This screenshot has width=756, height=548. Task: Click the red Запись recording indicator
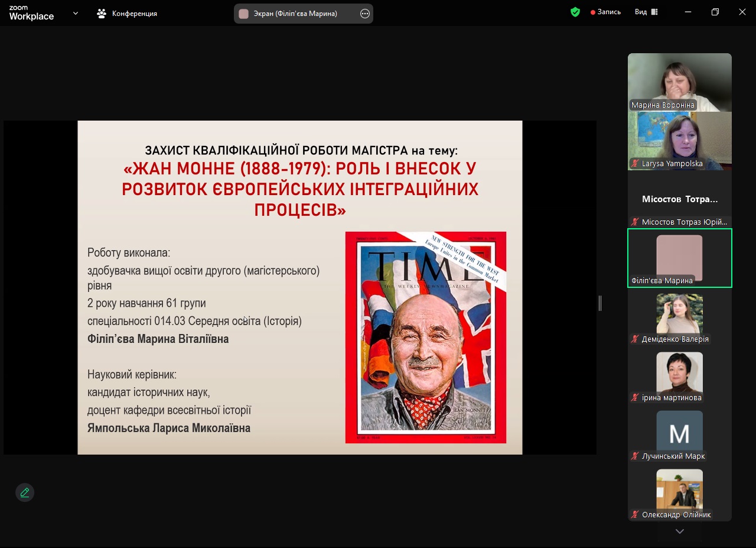[605, 12]
